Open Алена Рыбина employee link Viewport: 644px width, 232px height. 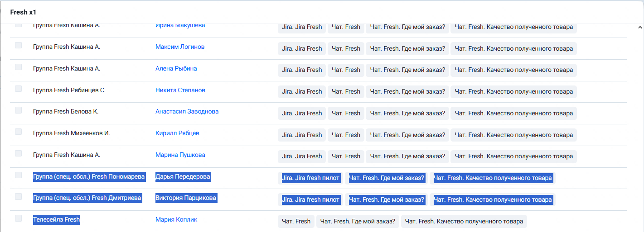point(176,68)
